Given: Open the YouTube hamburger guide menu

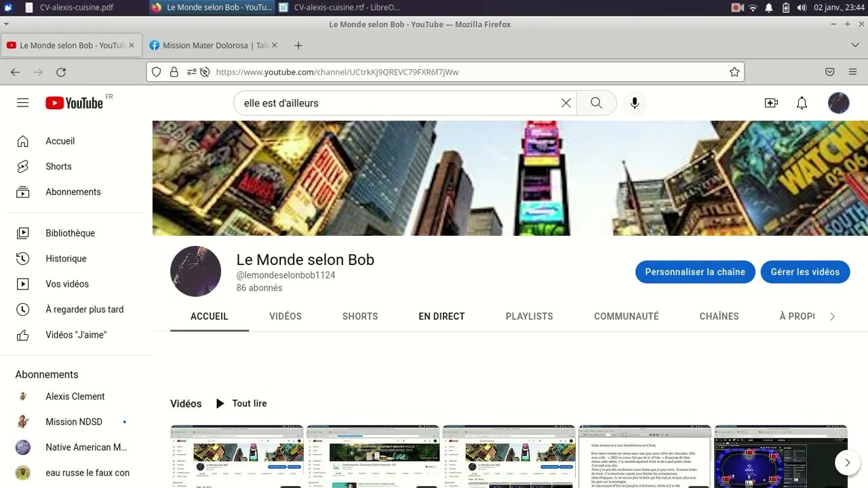Looking at the screenshot, I should (23, 103).
